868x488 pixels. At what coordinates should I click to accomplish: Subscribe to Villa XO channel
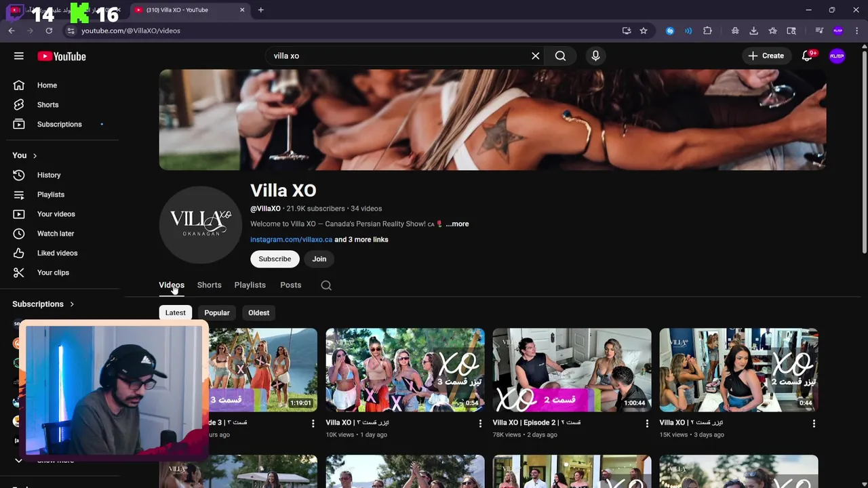click(275, 259)
